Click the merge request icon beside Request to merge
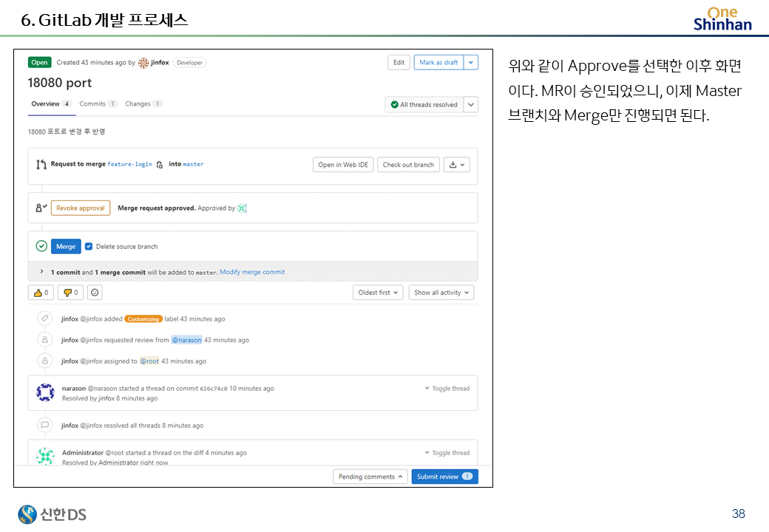The height and width of the screenshot is (532, 769). click(41, 165)
